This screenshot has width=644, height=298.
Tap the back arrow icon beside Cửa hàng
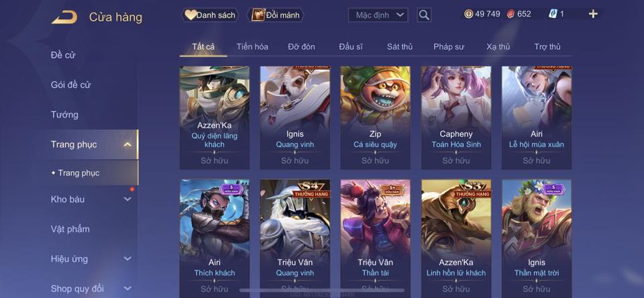pos(64,17)
